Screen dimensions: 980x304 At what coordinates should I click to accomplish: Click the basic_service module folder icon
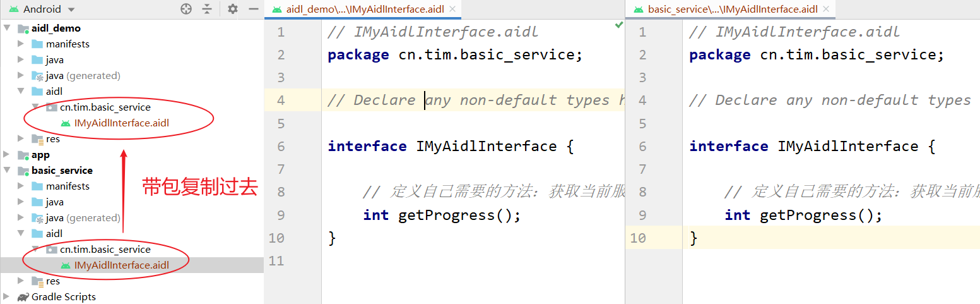tap(23, 171)
